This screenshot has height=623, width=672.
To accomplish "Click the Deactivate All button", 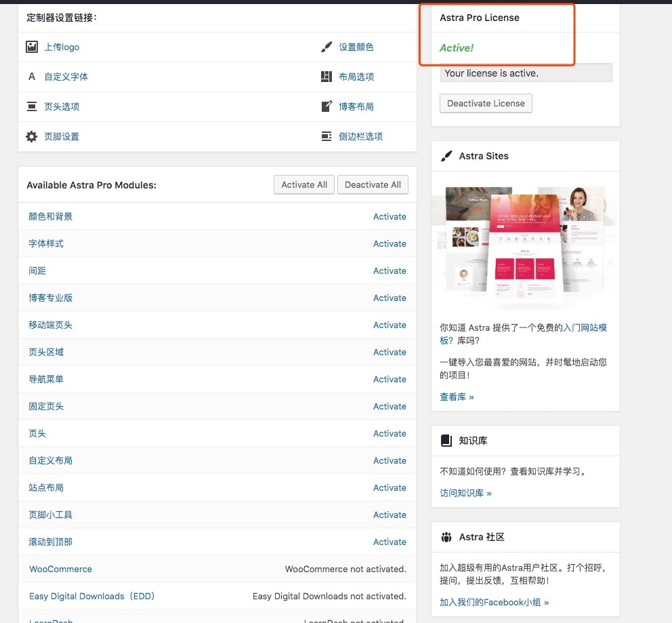I will [x=373, y=184].
